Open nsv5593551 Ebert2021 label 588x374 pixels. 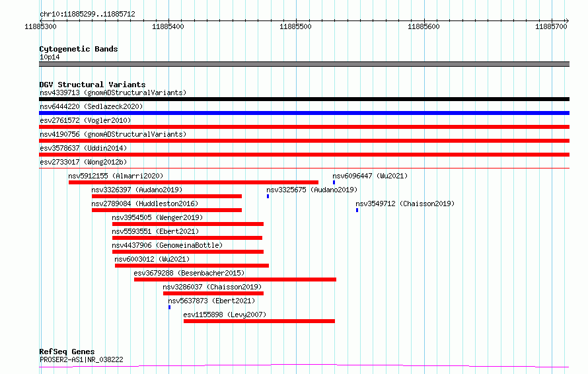[x=155, y=231]
